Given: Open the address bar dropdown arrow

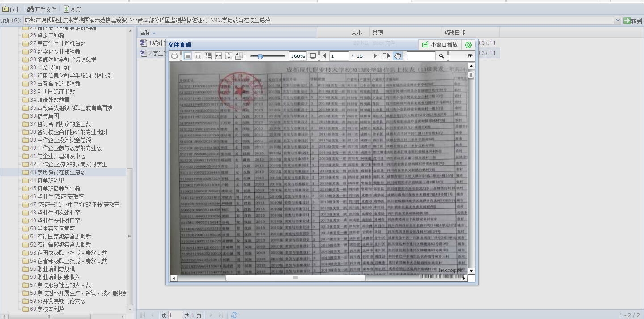Looking at the screenshot, I should coord(618,21).
